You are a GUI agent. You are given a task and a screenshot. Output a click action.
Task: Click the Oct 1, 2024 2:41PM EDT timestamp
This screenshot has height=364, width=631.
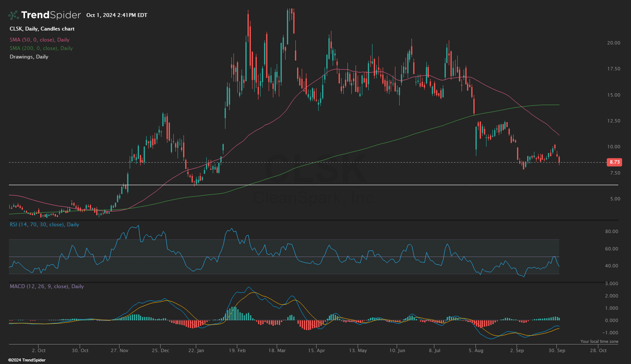pos(117,15)
